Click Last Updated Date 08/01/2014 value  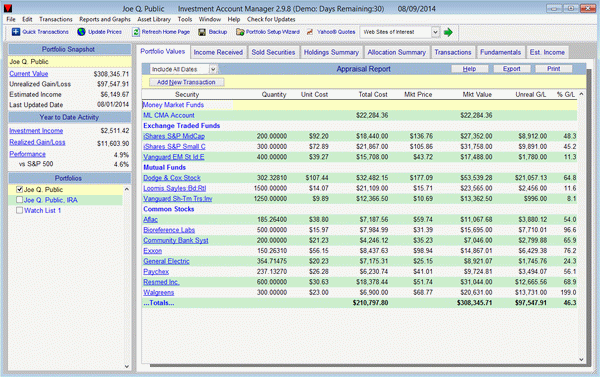click(112, 105)
